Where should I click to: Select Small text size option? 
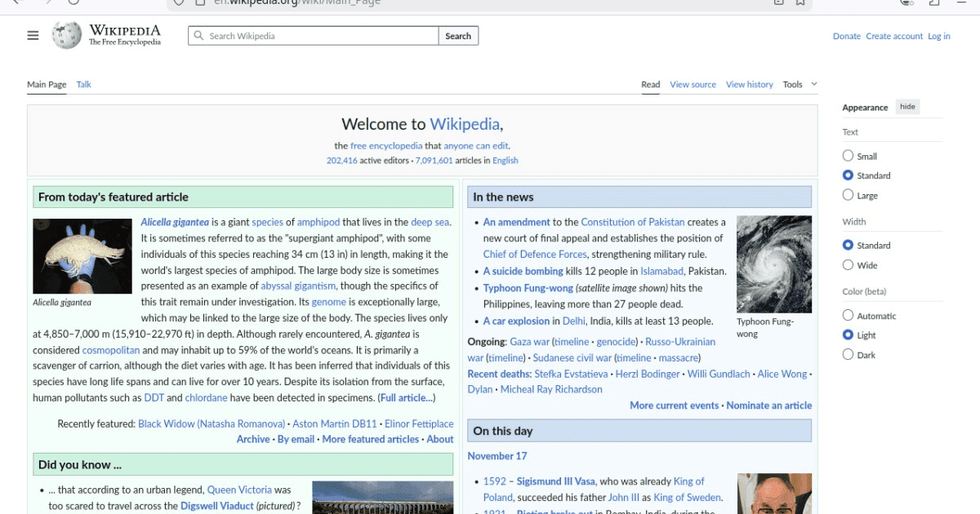click(848, 156)
